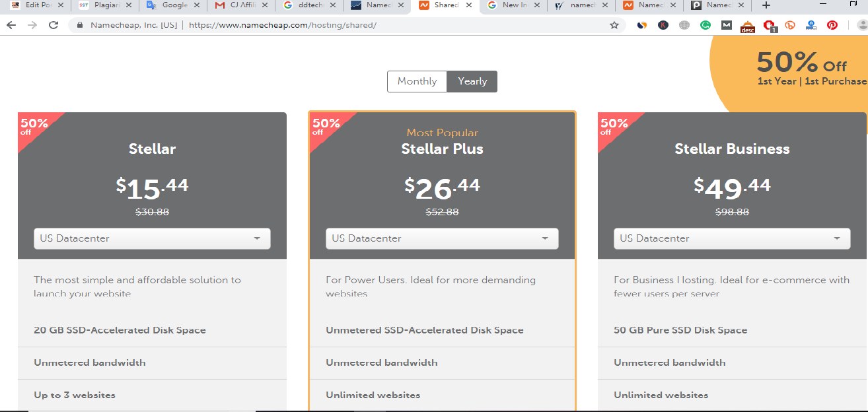The width and height of the screenshot is (868, 412).
Task: Click the 'Most Popular' label
Action: pos(442,133)
